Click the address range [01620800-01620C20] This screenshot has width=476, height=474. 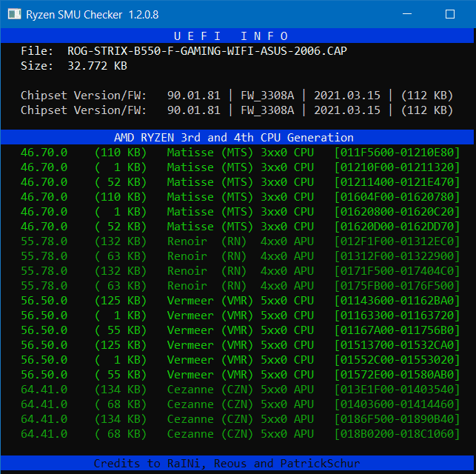tap(397, 212)
